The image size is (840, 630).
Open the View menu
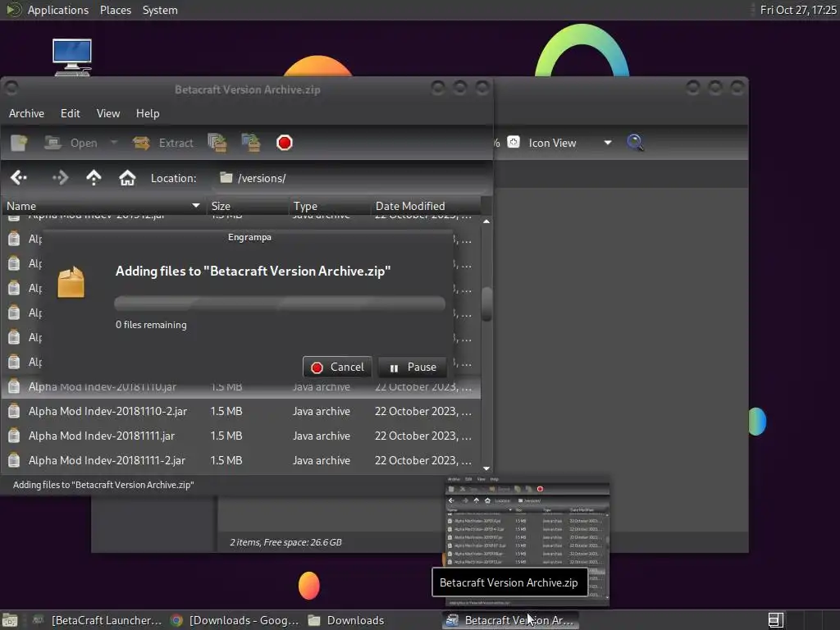click(108, 113)
